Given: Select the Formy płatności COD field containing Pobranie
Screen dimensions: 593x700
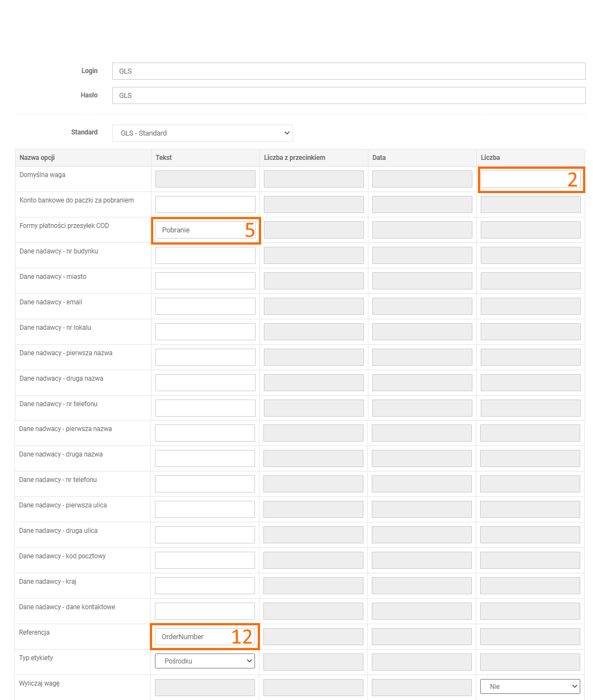Looking at the screenshot, I should pos(199,230).
